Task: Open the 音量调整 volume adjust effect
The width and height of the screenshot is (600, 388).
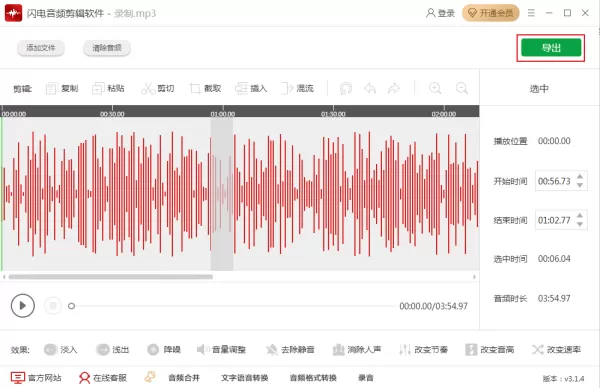Action: pyautogui.click(x=221, y=349)
